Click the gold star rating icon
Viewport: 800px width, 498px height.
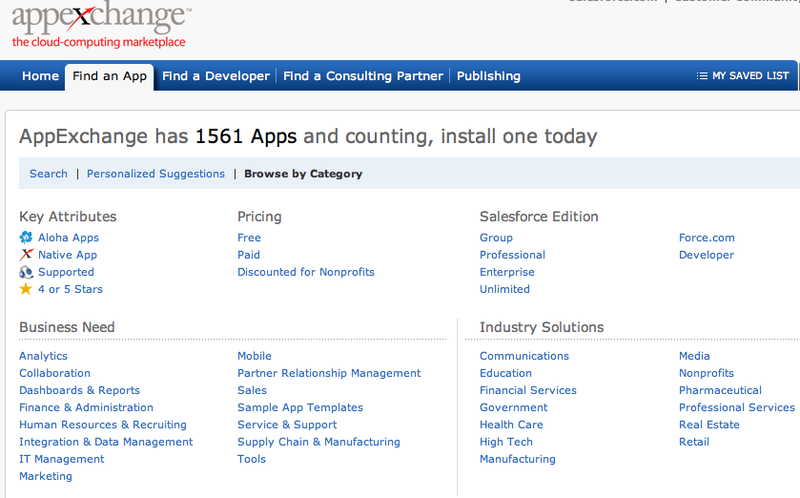tap(26, 289)
